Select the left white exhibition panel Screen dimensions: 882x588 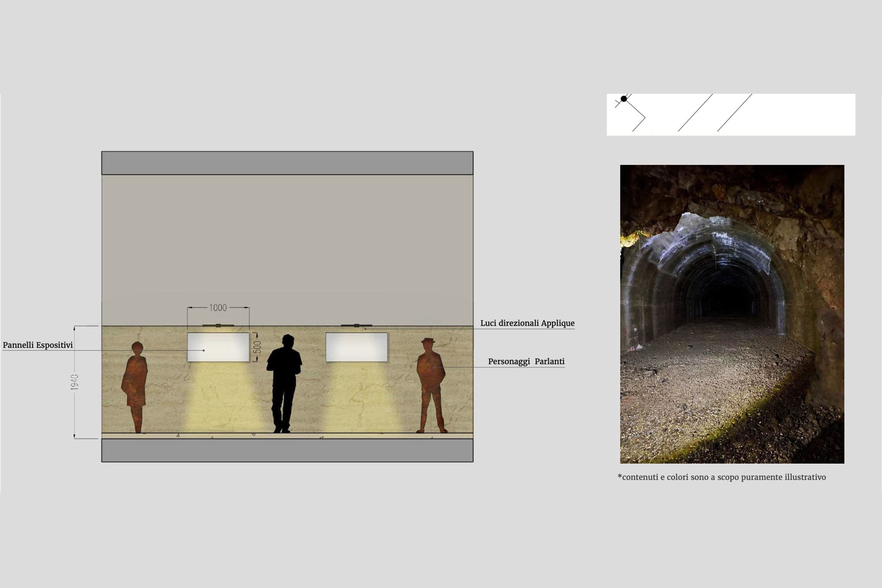click(218, 347)
